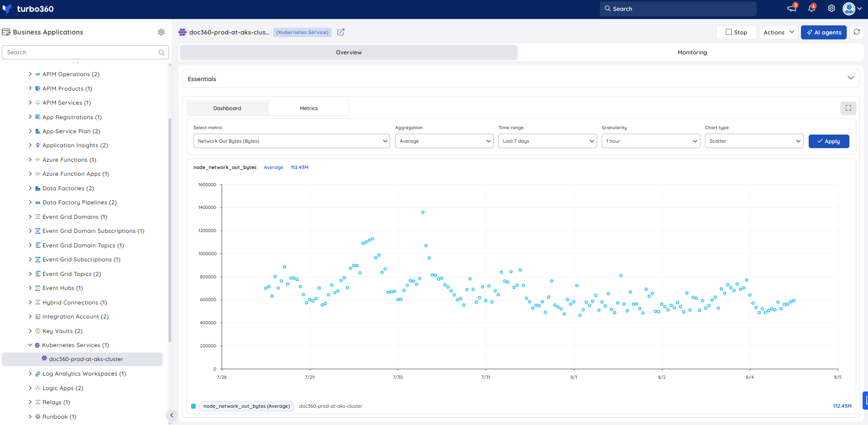Screen dimensions: 868x425
Task: Click the Logic Apps icon
Action: pyautogui.click(x=38, y=388)
